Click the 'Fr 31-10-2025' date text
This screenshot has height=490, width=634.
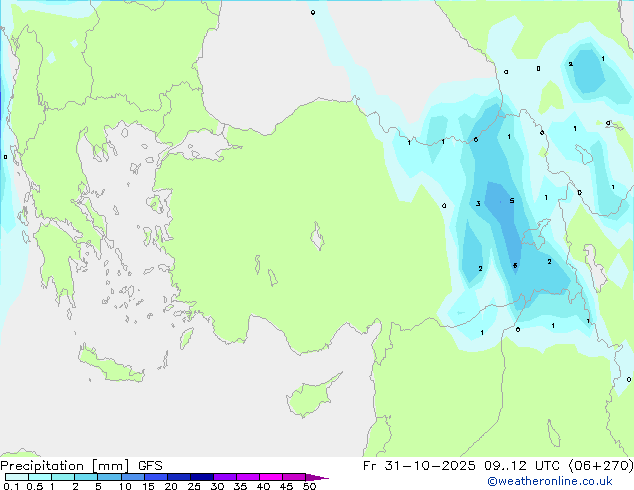(x=419, y=466)
